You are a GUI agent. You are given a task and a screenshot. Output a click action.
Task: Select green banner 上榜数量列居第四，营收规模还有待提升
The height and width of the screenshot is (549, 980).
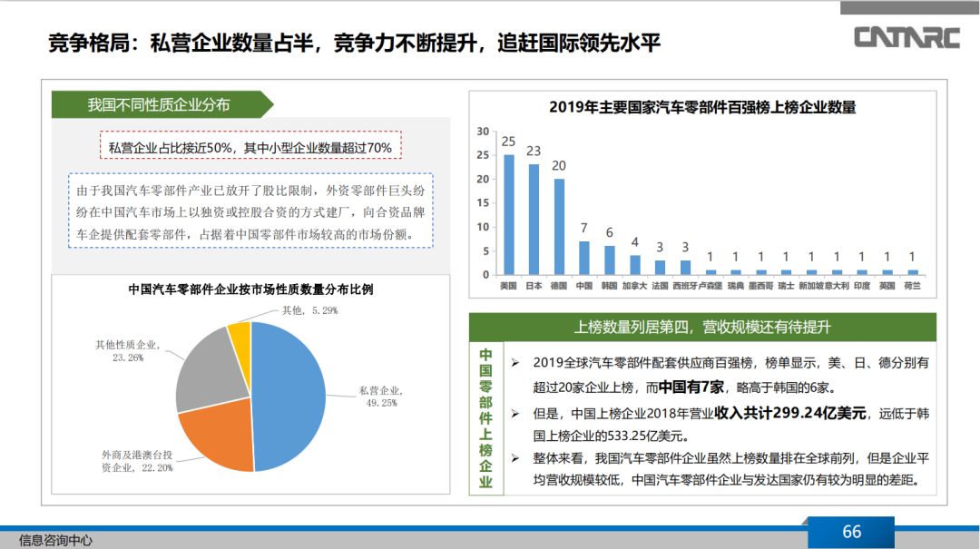(702, 327)
